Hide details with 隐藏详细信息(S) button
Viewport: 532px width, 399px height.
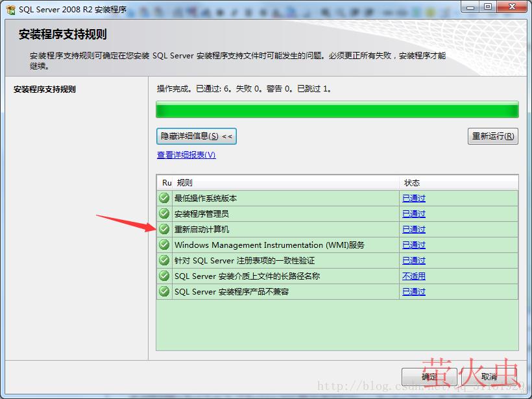[197, 136]
